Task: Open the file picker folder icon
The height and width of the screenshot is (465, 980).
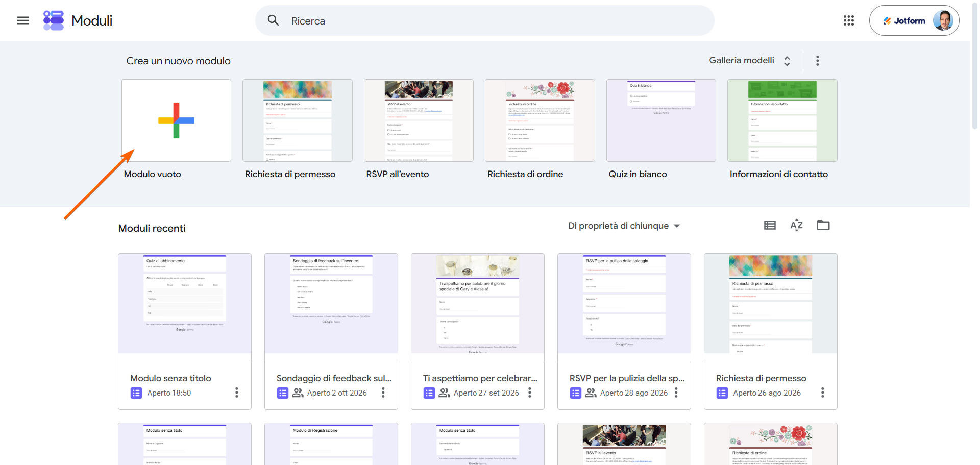Action: pyautogui.click(x=823, y=225)
